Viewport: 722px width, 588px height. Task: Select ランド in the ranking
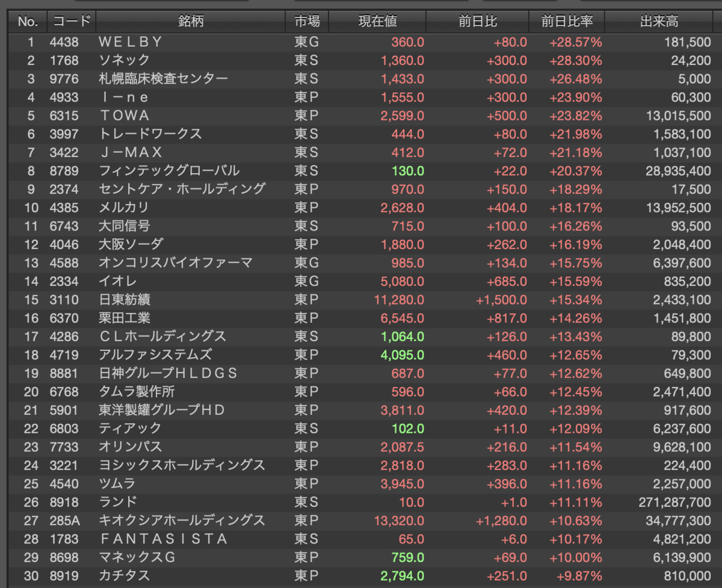[x=117, y=501]
